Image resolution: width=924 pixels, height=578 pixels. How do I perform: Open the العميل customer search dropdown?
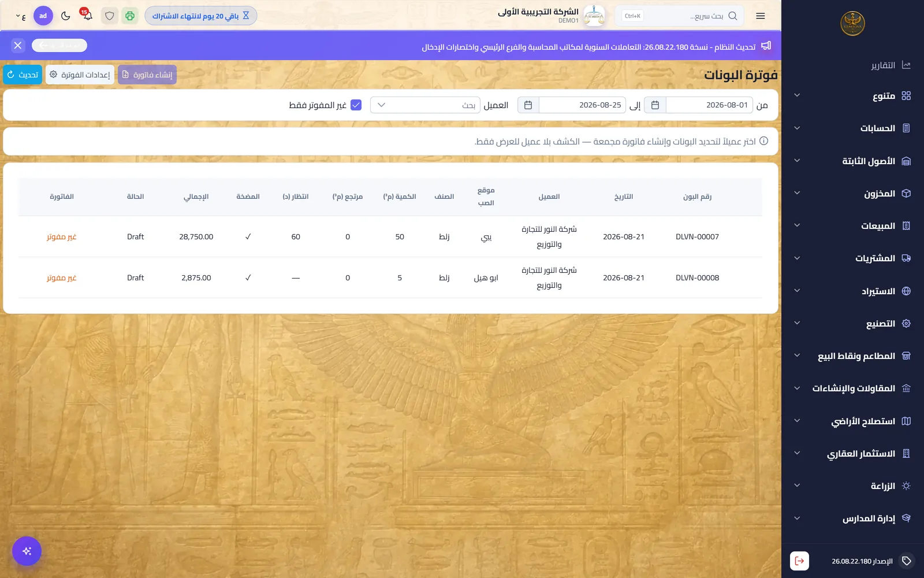pos(425,105)
